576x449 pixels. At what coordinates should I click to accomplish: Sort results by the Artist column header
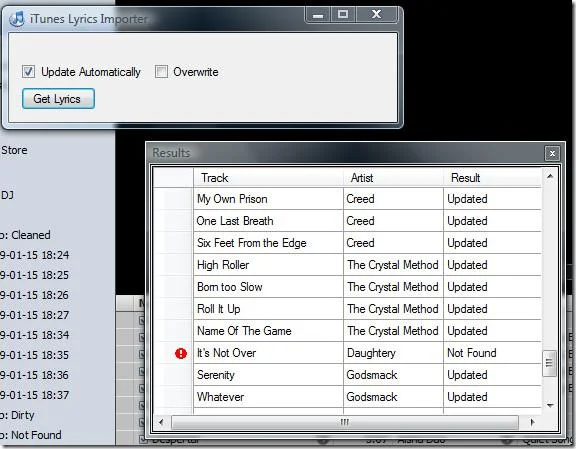pos(393,178)
